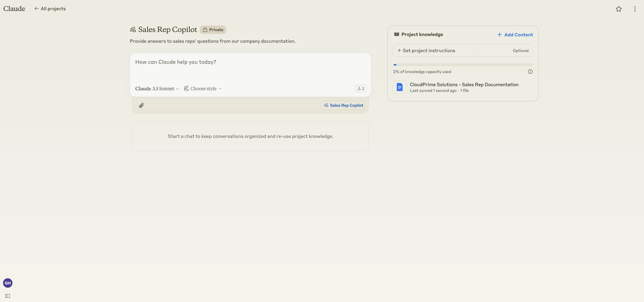This screenshot has height=302, width=644.
Task: Expand the Choose style dropdown
Action: point(203,89)
